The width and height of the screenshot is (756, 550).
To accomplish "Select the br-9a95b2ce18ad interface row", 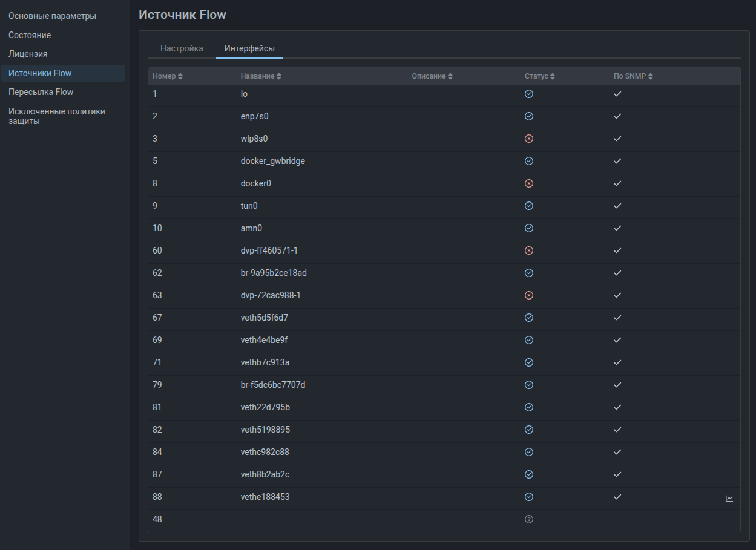I will [x=274, y=273].
